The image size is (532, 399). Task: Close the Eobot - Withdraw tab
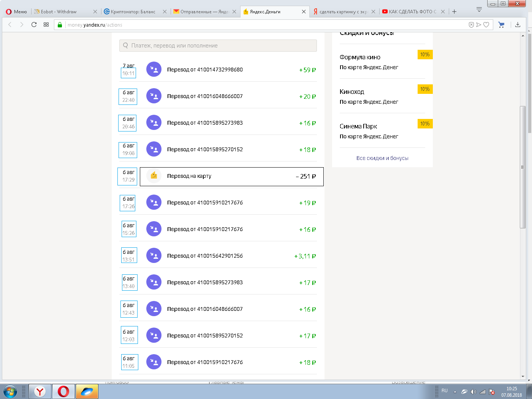[x=95, y=11]
